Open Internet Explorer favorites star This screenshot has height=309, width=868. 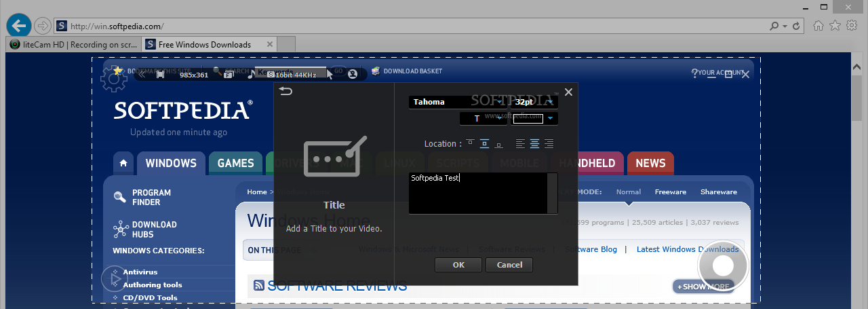[835, 25]
